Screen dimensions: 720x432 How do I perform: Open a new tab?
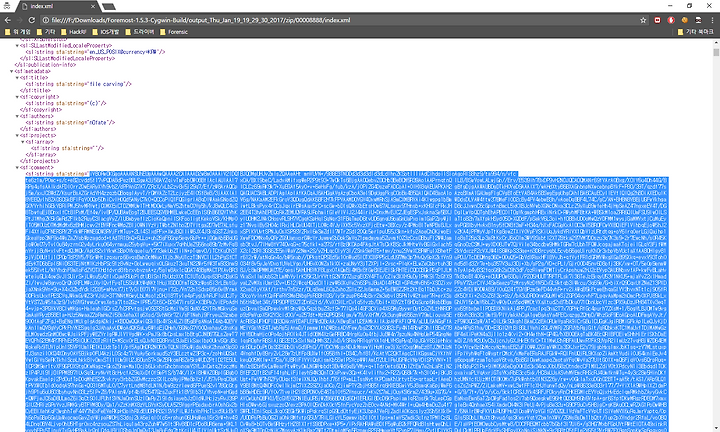(x=109, y=7)
